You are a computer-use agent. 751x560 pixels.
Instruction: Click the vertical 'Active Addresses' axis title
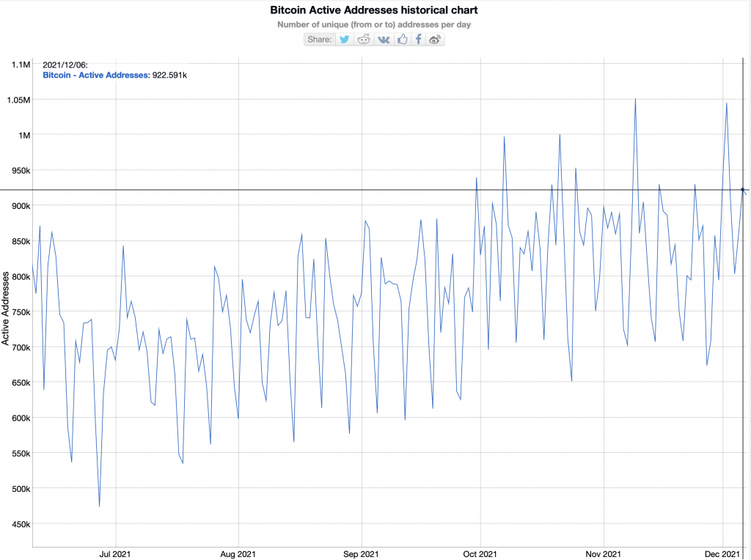click(6, 309)
